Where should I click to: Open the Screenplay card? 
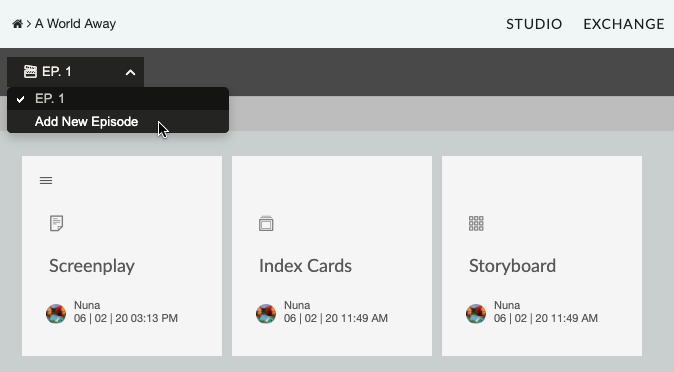(122, 256)
